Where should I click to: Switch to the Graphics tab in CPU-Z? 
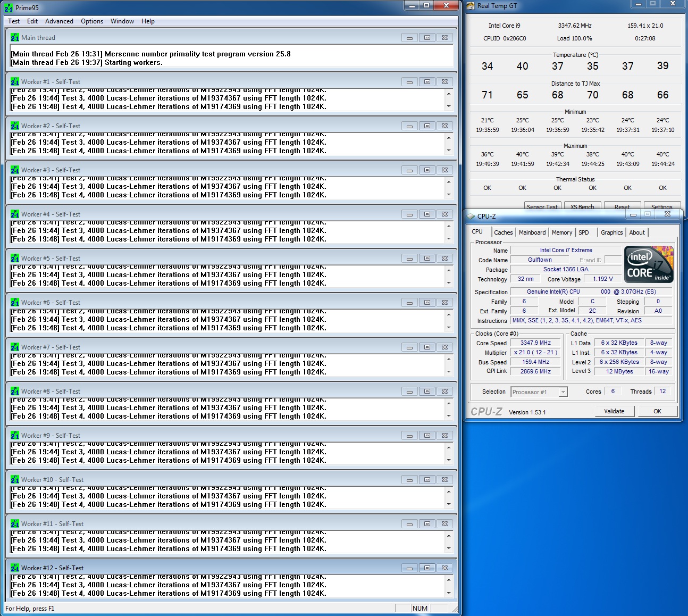coord(612,232)
